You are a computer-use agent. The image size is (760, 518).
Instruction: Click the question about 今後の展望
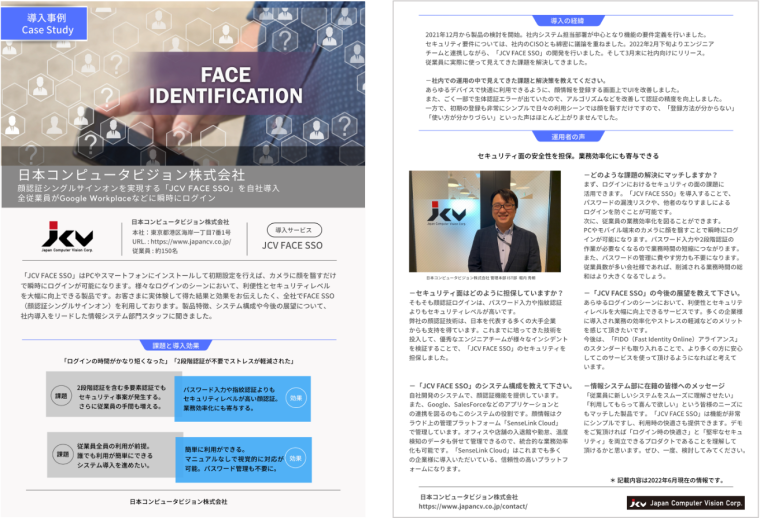coord(662,293)
